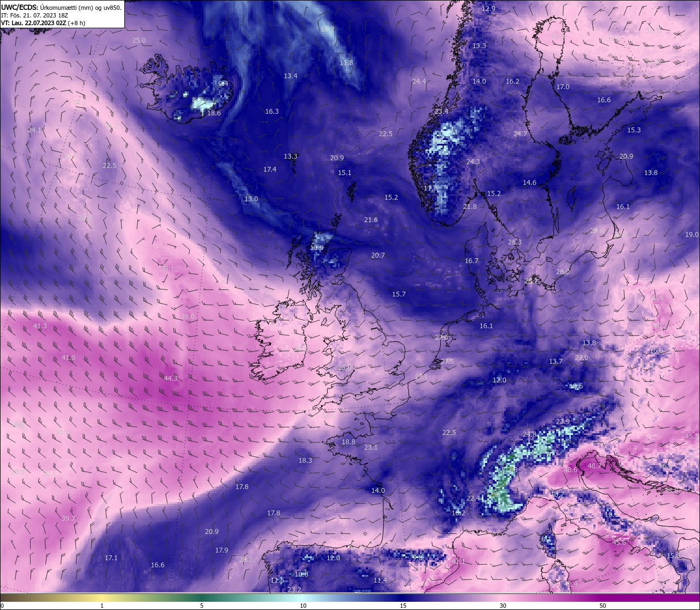Click the 16.7 value over Denmark
Screen dimensions: 700x610
coord(471,260)
